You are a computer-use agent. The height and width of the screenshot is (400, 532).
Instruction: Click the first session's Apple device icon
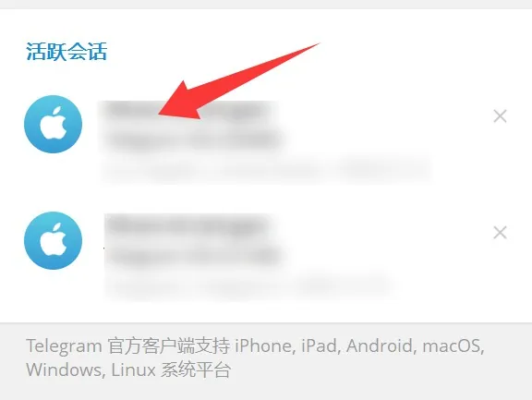[x=54, y=124]
